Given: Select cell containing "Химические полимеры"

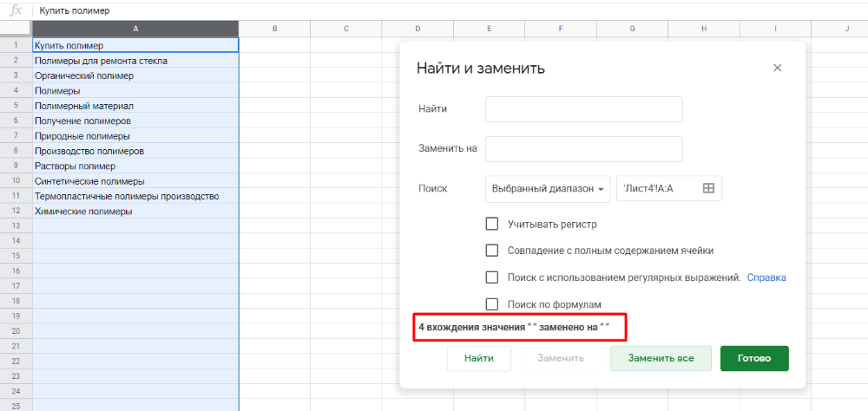Looking at the screenshot, I should click(135, 211).
